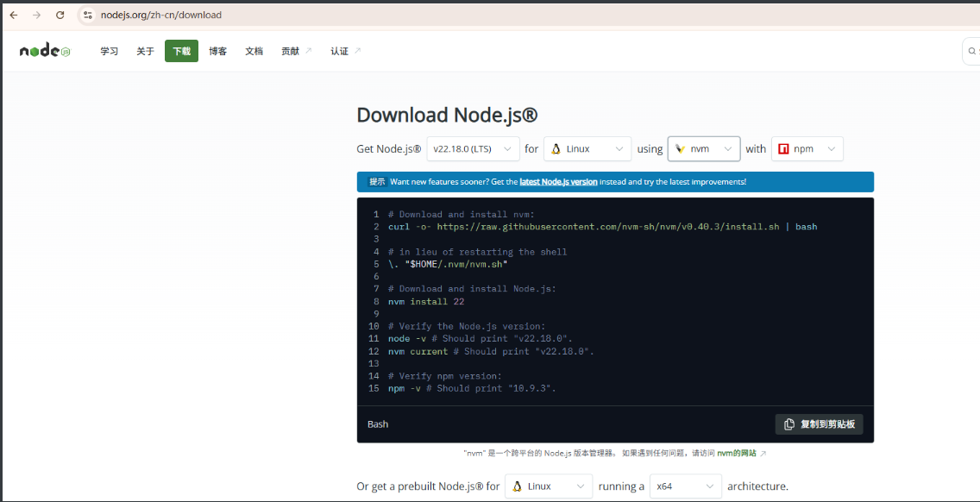This screenshot has width=980, height=502.
Task: Open the Linux platform dropdown after 'for'
Action: coord(587,148)
